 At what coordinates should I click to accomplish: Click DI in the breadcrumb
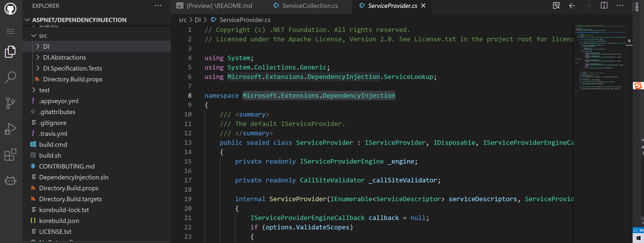(198, 20)
